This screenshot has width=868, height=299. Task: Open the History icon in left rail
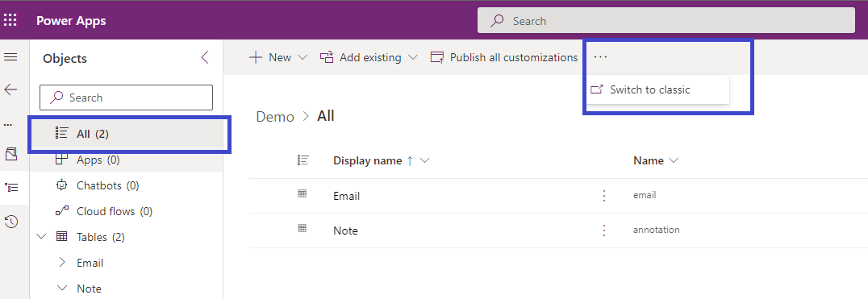(x=10, y=222)
